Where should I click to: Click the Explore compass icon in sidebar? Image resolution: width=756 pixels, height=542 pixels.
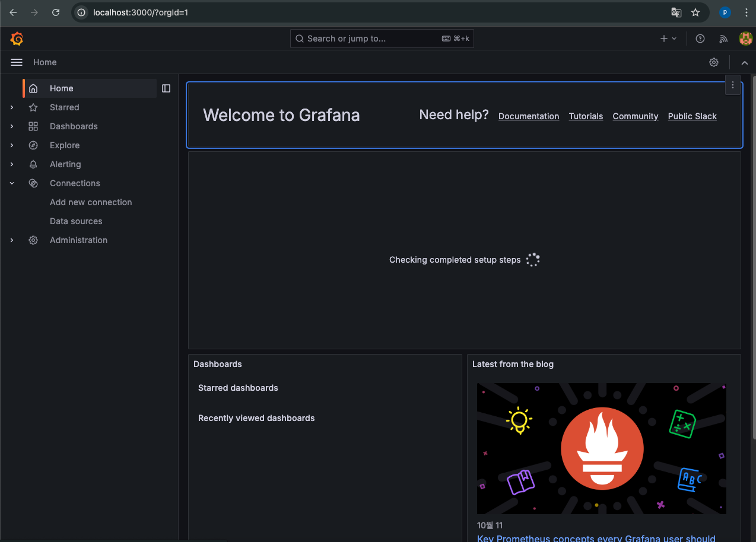coord(33,145)
